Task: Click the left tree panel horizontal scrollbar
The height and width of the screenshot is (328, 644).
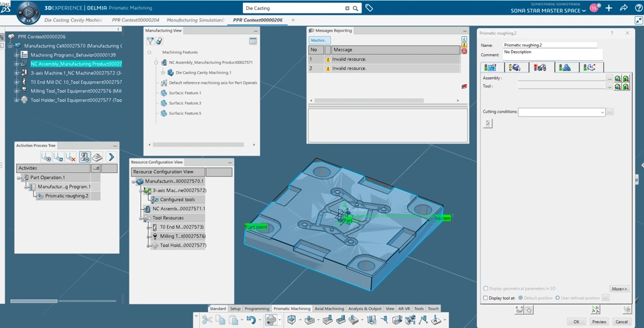Action: [x=34, y=301]
